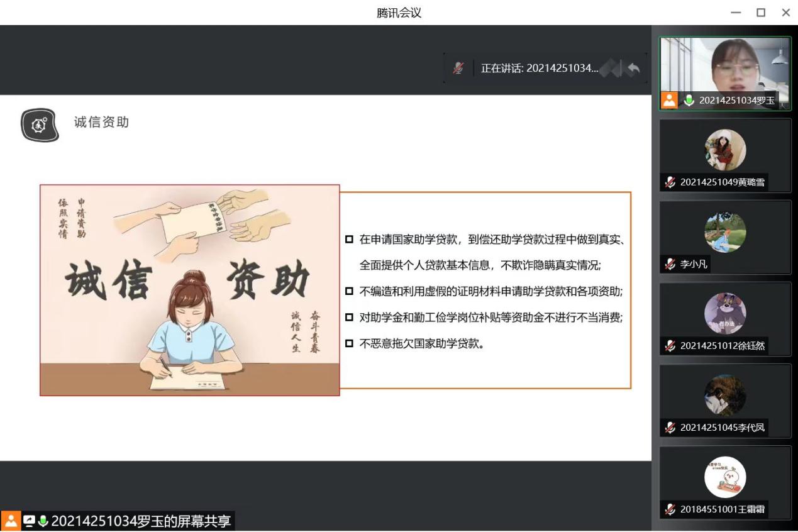The height and width of the screenshot is (532, 798).
Task: Click orange host icon in bottom-left share label
Action: [x=11, y=521]
